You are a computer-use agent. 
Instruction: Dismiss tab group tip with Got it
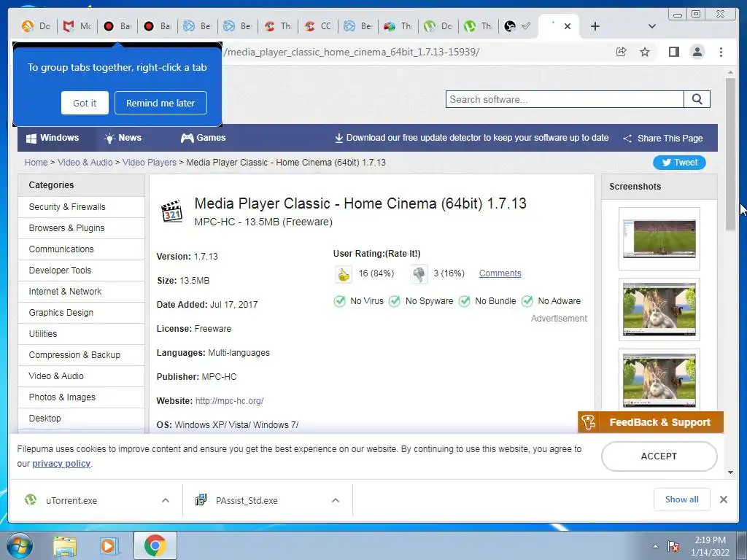(85, 103)
